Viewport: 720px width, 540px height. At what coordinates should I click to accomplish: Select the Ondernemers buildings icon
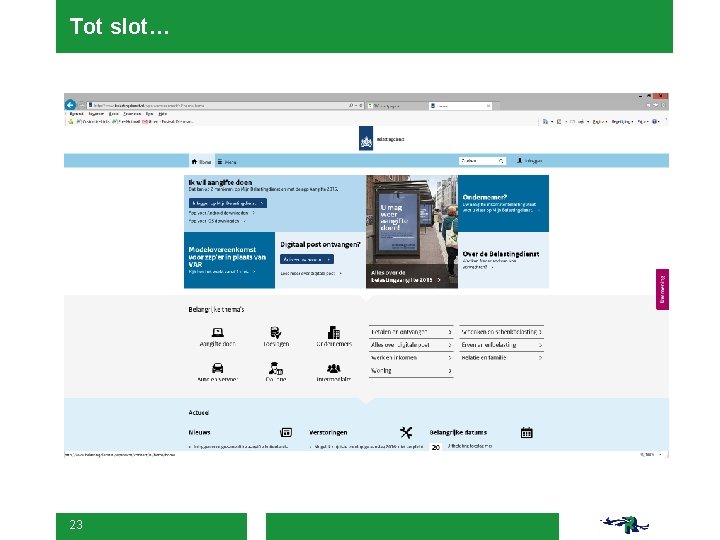(x=334, y=332)
